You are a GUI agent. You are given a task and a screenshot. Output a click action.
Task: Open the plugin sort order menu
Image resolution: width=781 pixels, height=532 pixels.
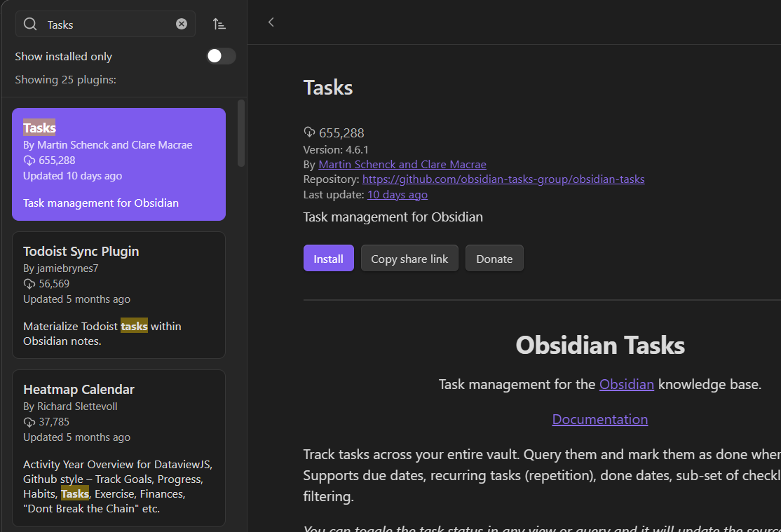pos(219,24)
